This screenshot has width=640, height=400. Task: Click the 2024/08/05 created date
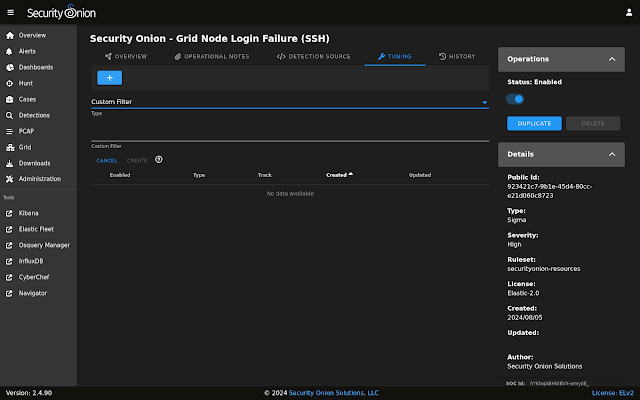click(525, 318)
